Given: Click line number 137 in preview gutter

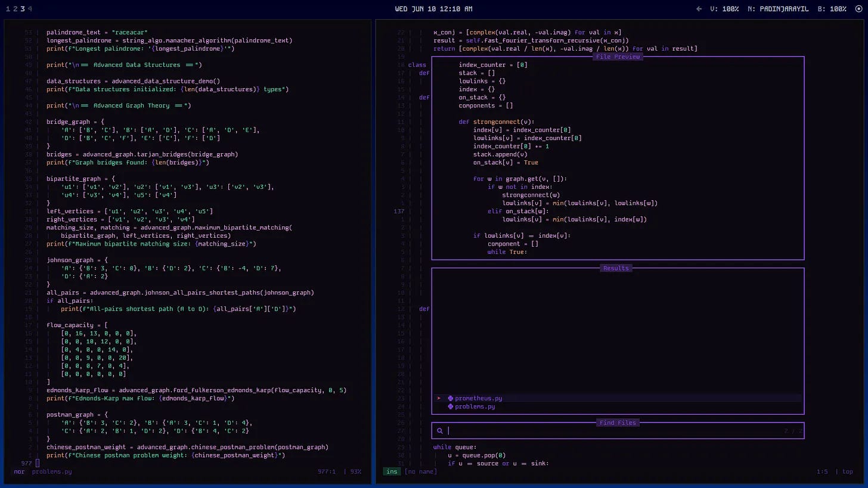Looking at the screenshot, I should pyautogui.click(x=399, y=212).
